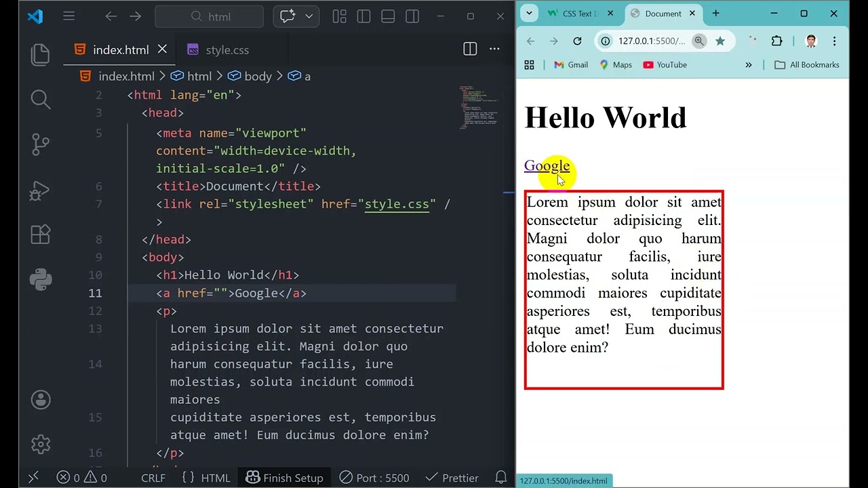868x488 pixels.
Task: Close the CSS Text browser tab
Action: (610, 13)
